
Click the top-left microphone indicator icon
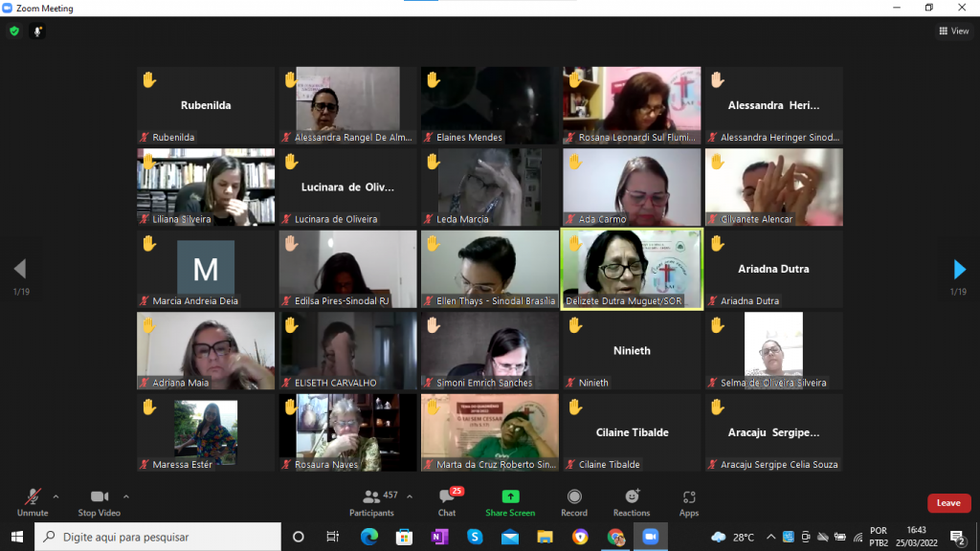click(x=38, y=31)
